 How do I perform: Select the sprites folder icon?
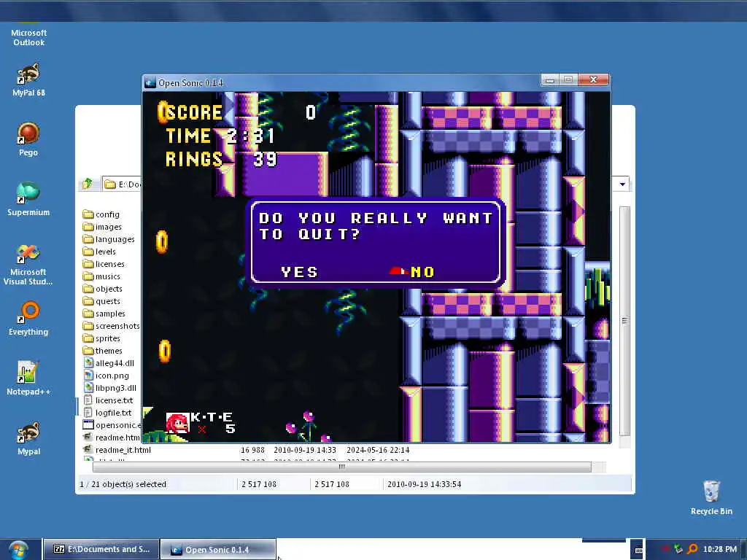88,338
